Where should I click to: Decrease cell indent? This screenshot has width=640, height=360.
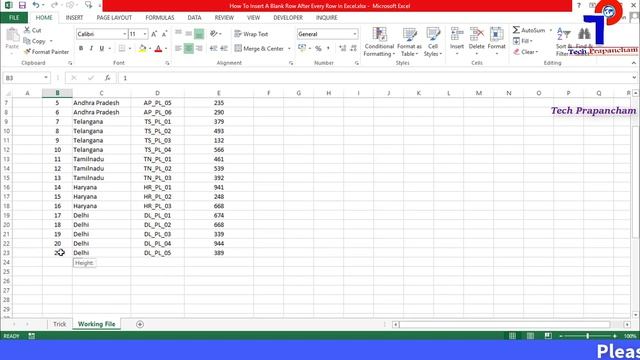pos(213,49)
